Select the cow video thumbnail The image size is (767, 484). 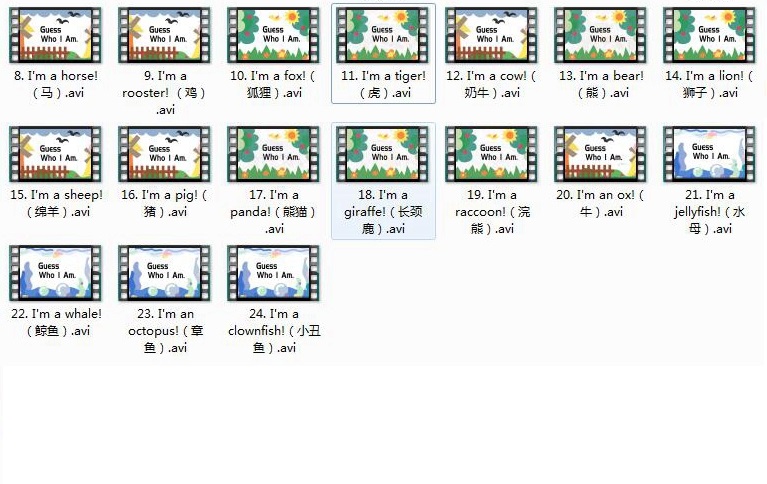492,35
